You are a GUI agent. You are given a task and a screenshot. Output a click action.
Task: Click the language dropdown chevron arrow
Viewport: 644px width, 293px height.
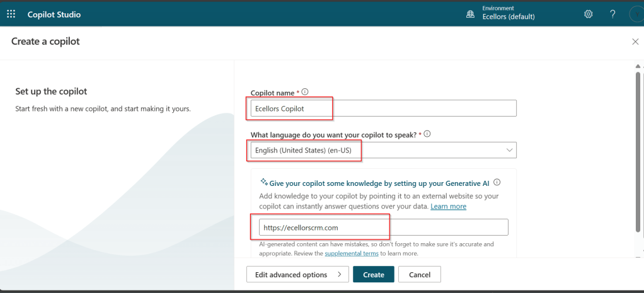click(x=509, y=150)
